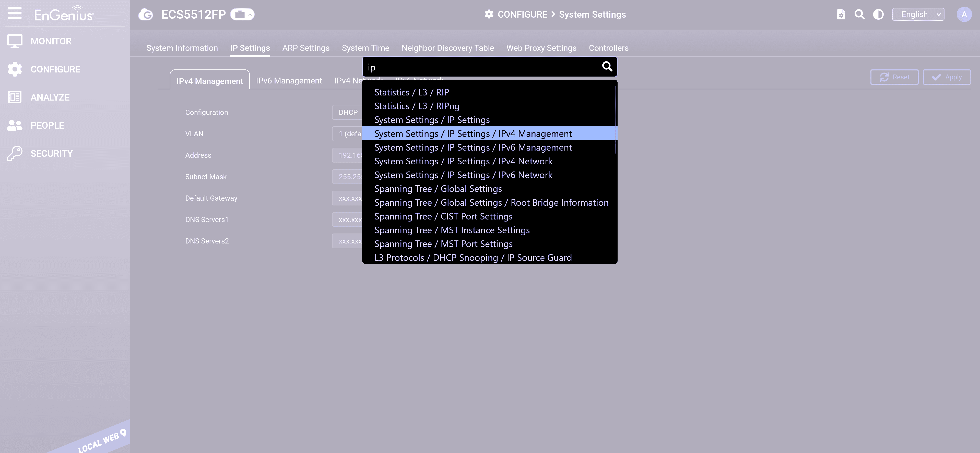
Task: Click the hamburger menu icon
Action: point(15,14)
